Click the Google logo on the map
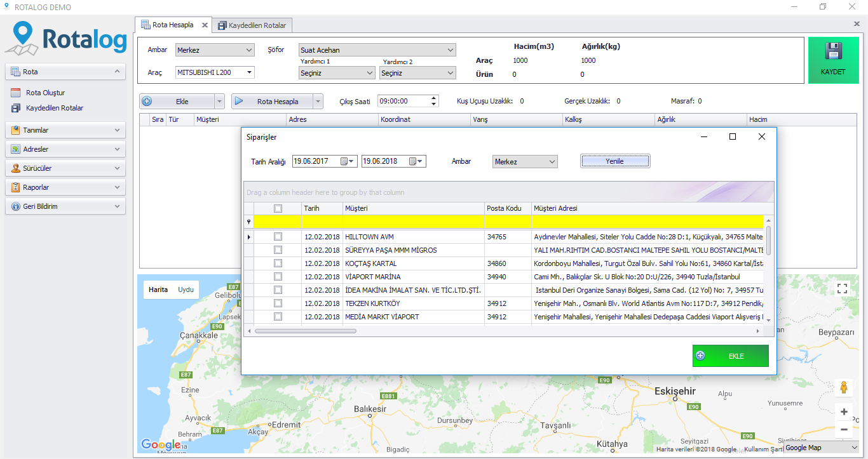Screen dimensions: 868x459 pos(161,445)
